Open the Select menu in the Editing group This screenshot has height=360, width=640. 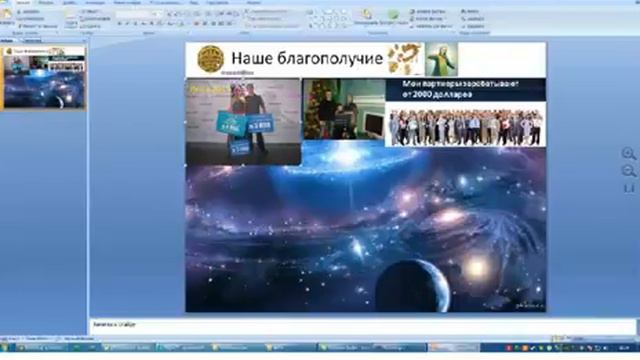(x=473, y=26)
